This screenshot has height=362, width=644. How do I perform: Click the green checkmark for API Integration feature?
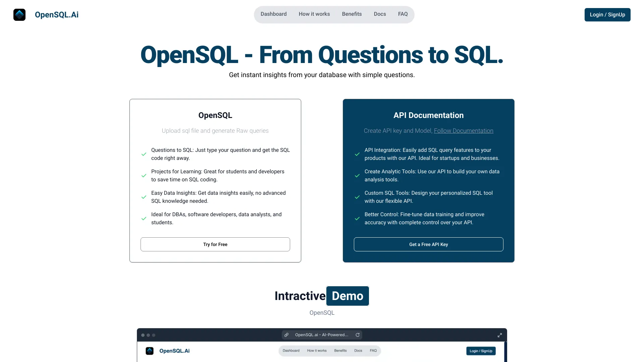[357, 154]
